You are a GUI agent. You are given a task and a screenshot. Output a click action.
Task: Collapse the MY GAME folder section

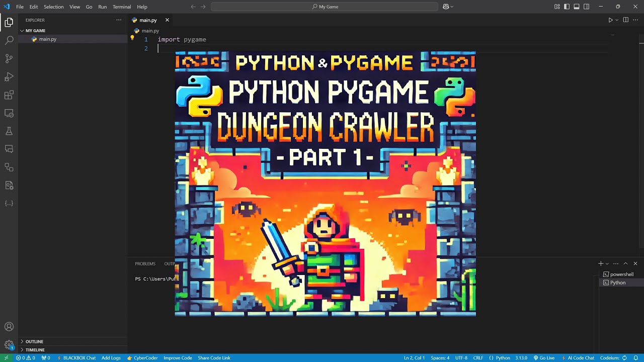[x=73, y=31]
